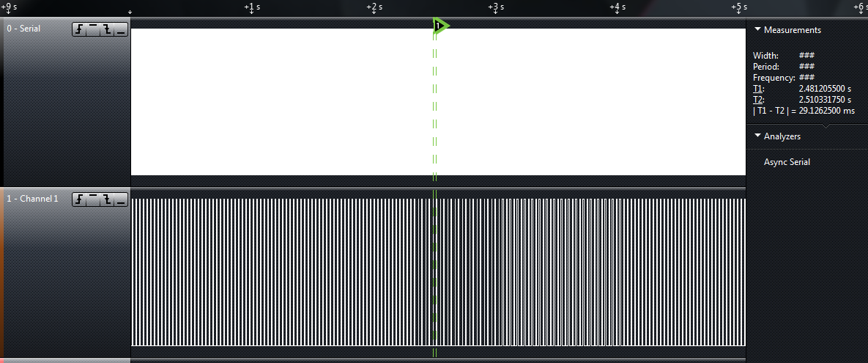This screenshot has height=363, width=868.
Task: Set low level trigger on channel 0 Serial
Action: (x=121, y=29)
